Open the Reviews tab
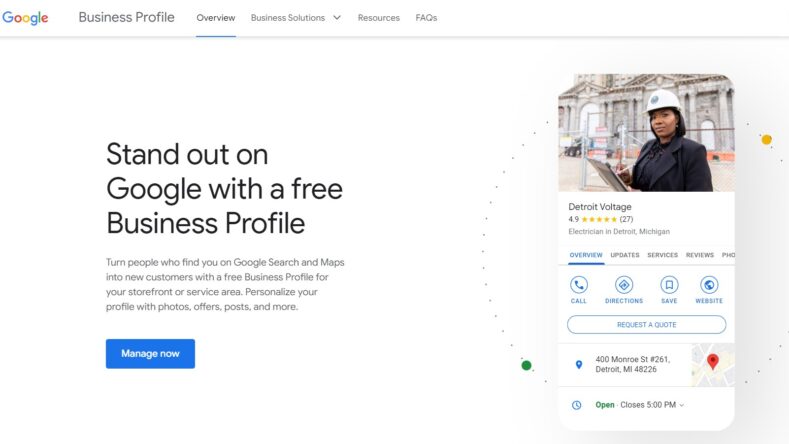 click(x=700, y=255)
